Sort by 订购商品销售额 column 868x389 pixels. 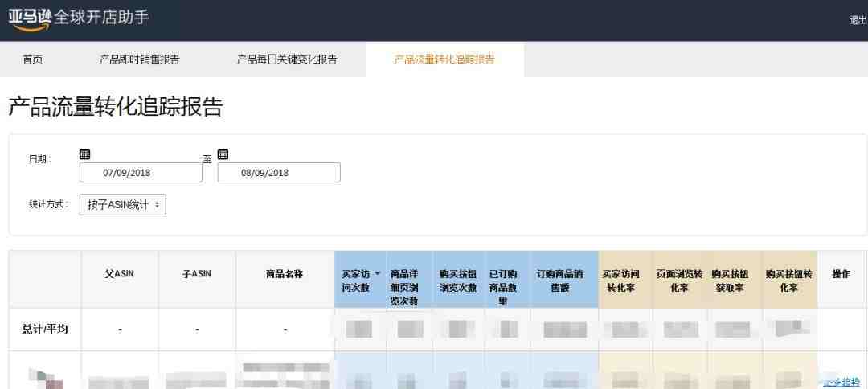pos(563,280)
